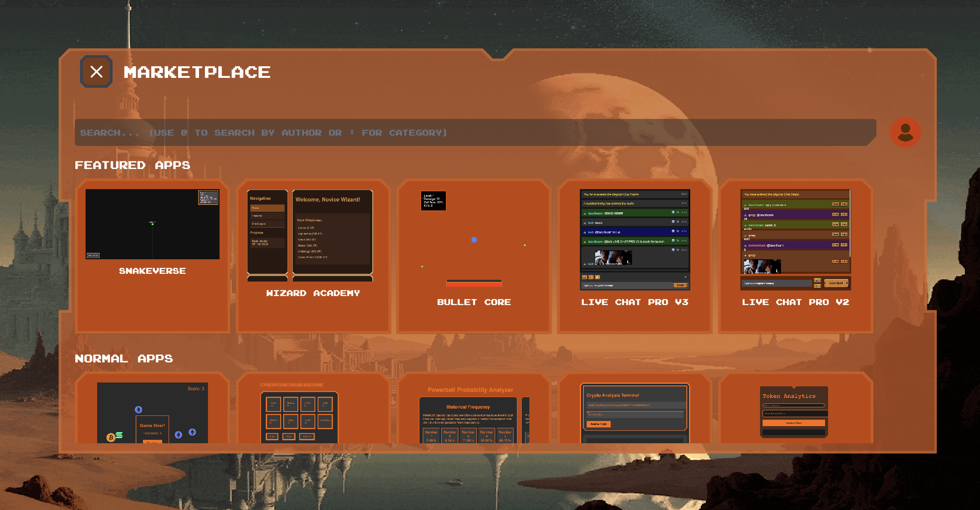Viewport: 980px width, 510px height.
Task: Open Live Chat Pro V3 preview
Action: tap(635, 240)
